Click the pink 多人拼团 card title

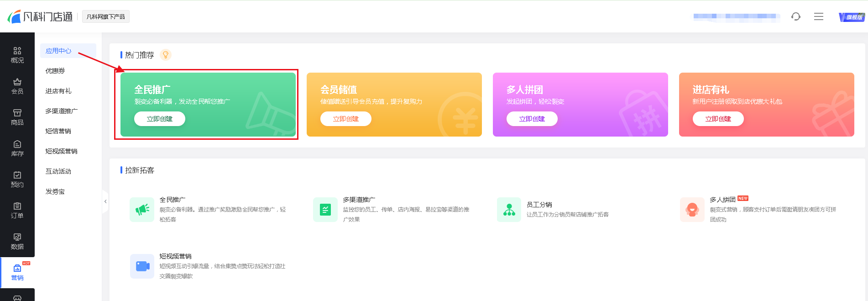[x=525, y=90]
